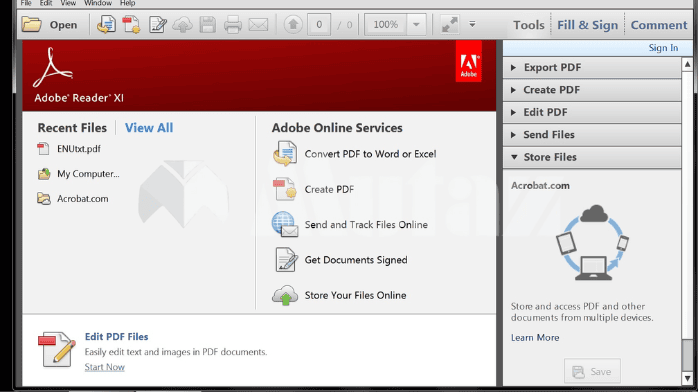698x392 pixels.
Task: Expand the Send Files panel
Action: (592, 134)
